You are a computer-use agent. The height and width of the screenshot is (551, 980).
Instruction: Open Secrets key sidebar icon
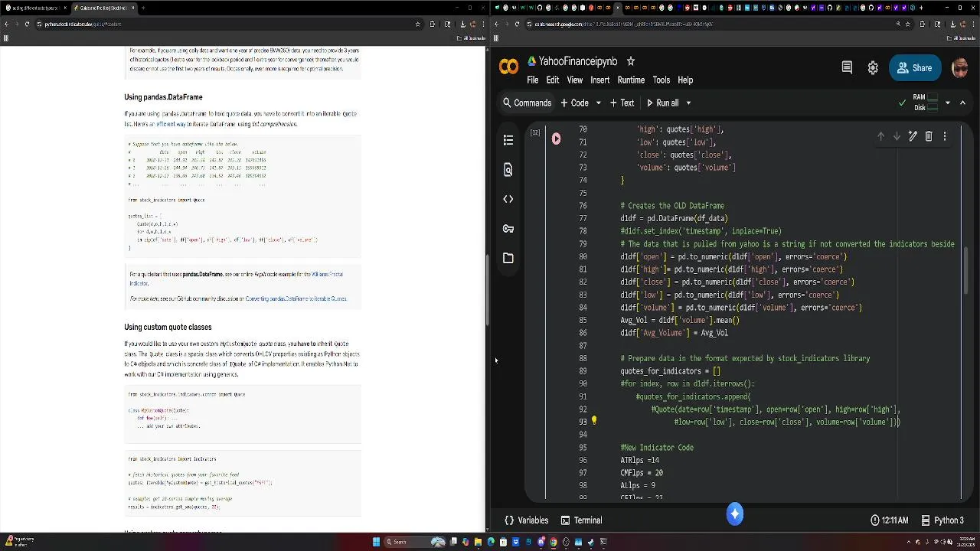tap(508, 229)
